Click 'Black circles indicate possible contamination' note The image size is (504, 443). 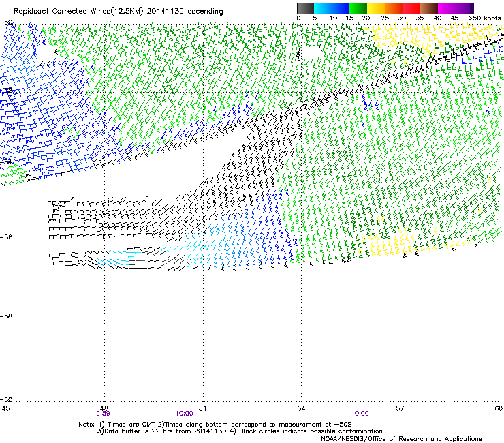pyautogui.click(x=311, y=431)
